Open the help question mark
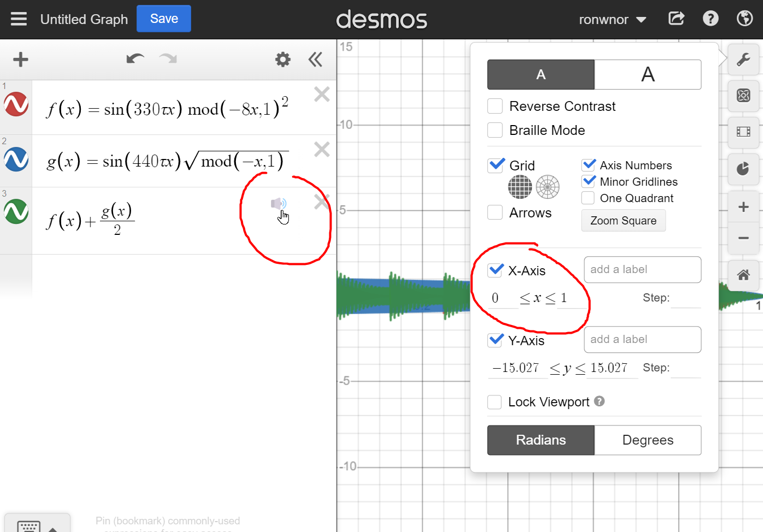This screenshot has height=532, width=763. point(711,19)
